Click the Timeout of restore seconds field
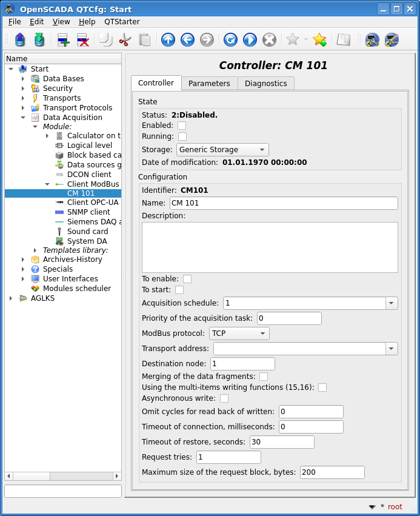This screenshot has width=420, height=516. pos(282,442)
